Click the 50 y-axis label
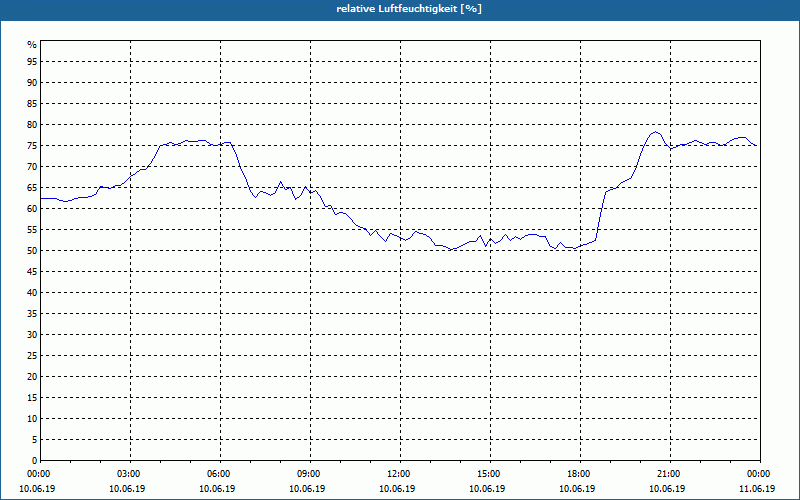This screenshot has height=500, width=800. [x=32, y=251]
